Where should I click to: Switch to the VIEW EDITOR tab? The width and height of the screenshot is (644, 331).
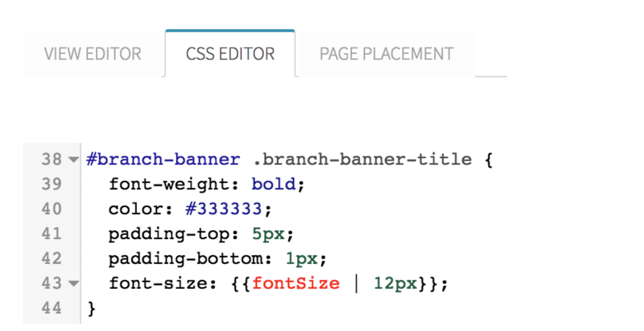tap(93, 53)
